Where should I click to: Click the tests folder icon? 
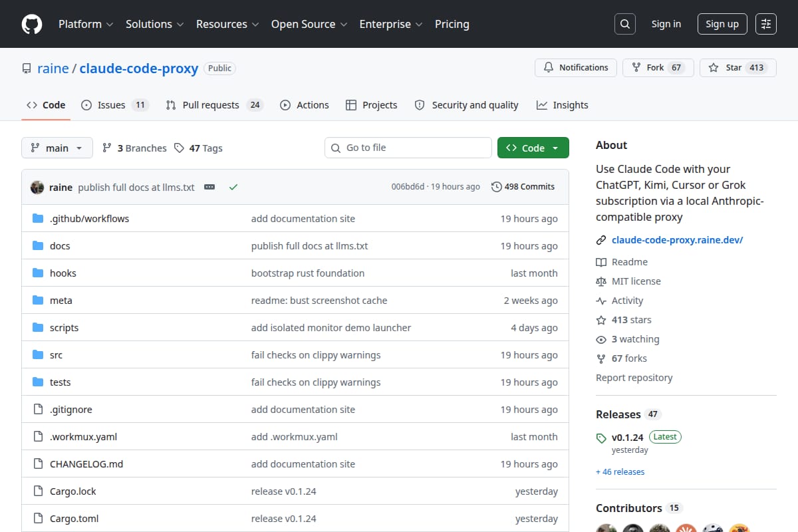pos(38,382)
